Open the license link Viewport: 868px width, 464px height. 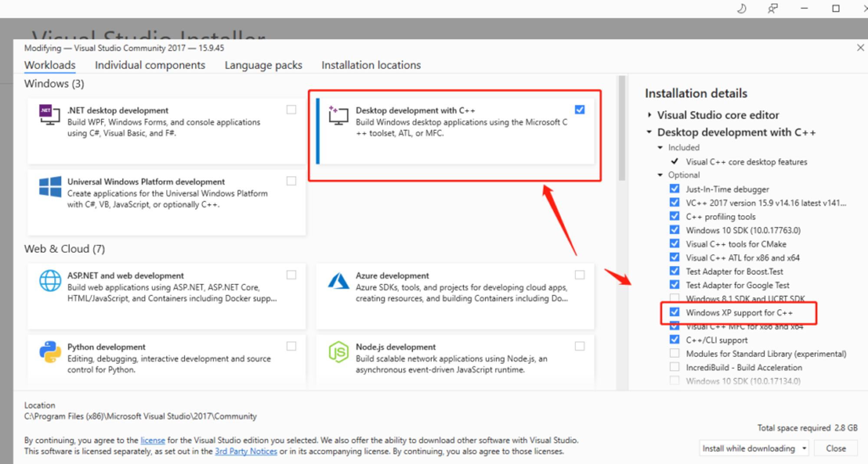point(153,440)
